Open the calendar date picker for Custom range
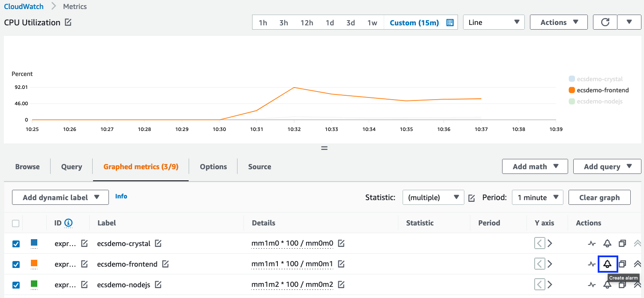The width and height of the screenshot is (644, 298). (449, 22)
